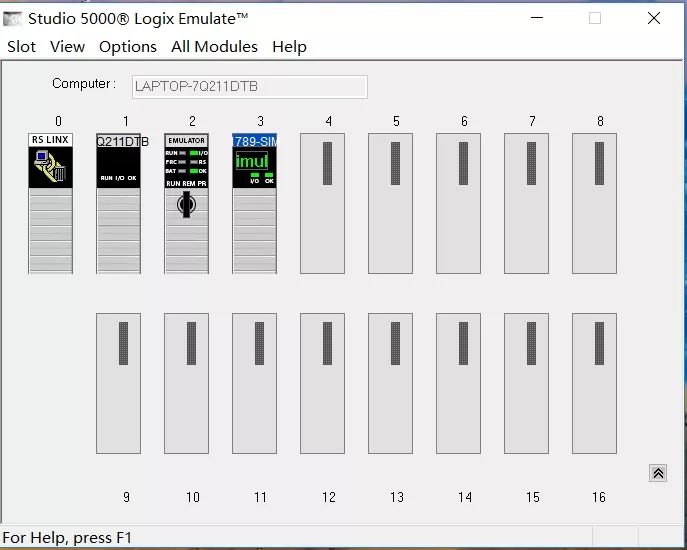Screen dimensions: 687x550
Task: Select empty slot 8
Action: [x=594, y=203]
